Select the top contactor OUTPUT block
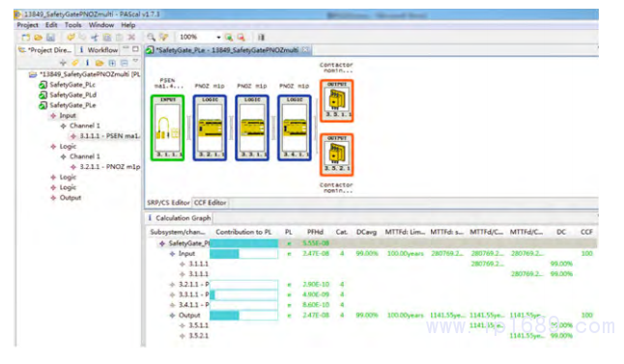 tap(337, 100)
